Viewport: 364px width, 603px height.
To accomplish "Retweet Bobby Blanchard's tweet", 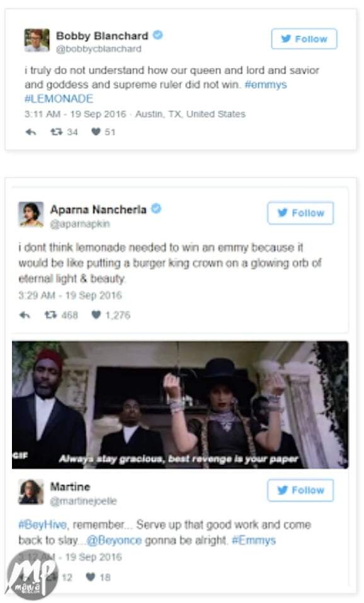I will [x=57, y=132].
